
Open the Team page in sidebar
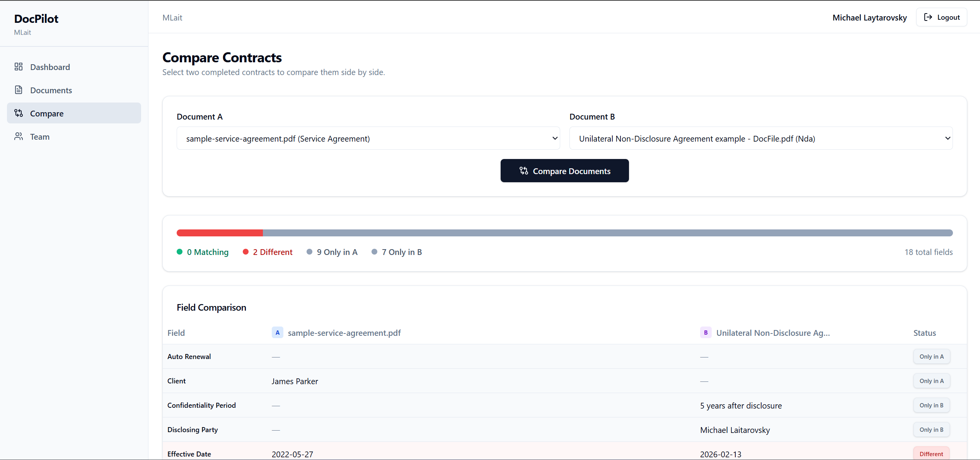click(x=74, y=137)
